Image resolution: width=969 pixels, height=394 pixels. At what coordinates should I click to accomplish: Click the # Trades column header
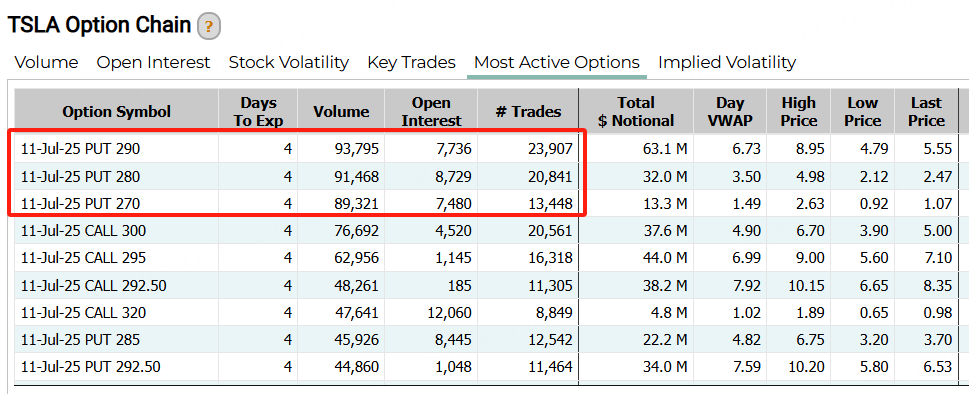tap(528, 111)
